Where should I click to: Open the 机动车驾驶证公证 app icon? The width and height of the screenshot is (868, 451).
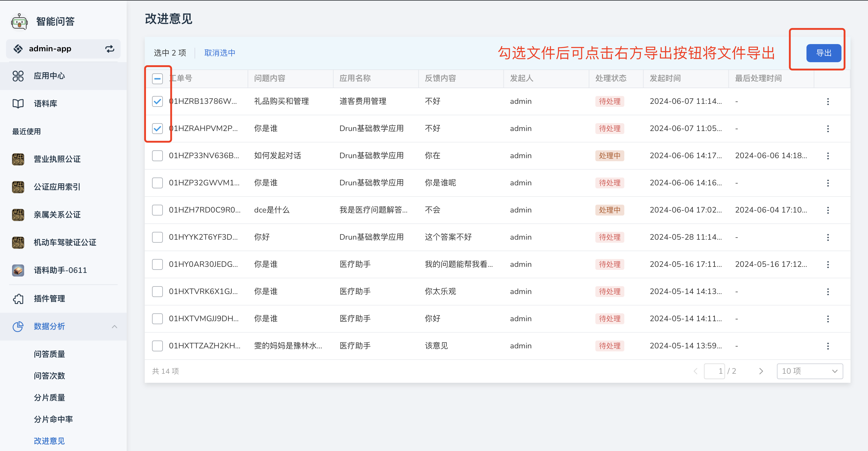pos(18,242)
